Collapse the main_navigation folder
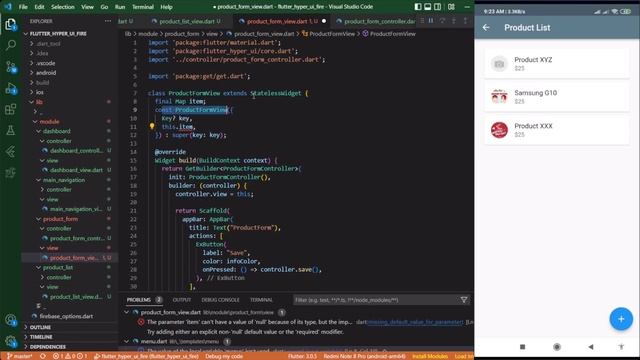This screenshot has height=360, width=640. [64, 180]
